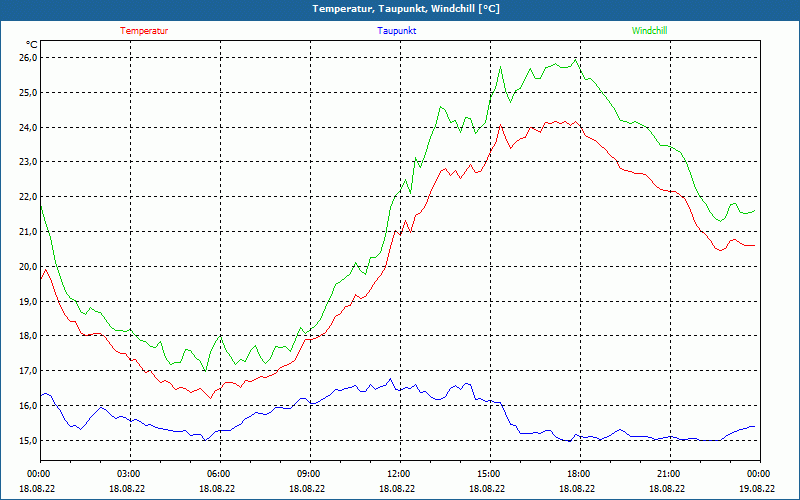
Task: Click the 23,0 Y-axis value
Action: [x=29, y=162]
